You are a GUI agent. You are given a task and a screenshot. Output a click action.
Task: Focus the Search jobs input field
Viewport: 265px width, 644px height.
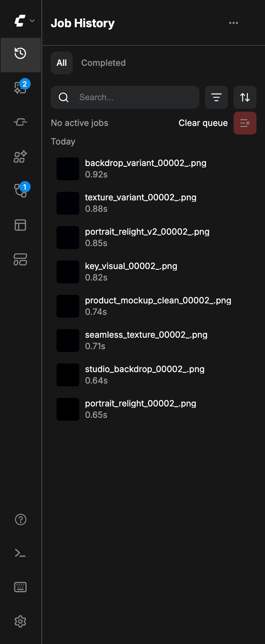click(125, 97)
